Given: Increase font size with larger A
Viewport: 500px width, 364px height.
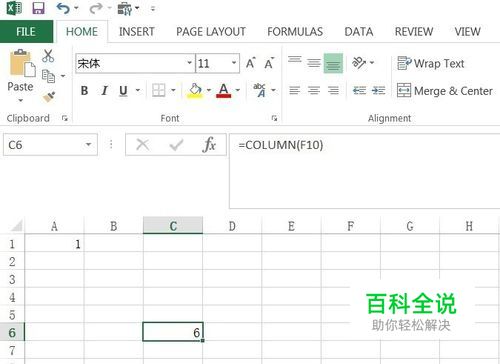Looking at the screenshot, I should pyautogui.click(x=250, y=63).
